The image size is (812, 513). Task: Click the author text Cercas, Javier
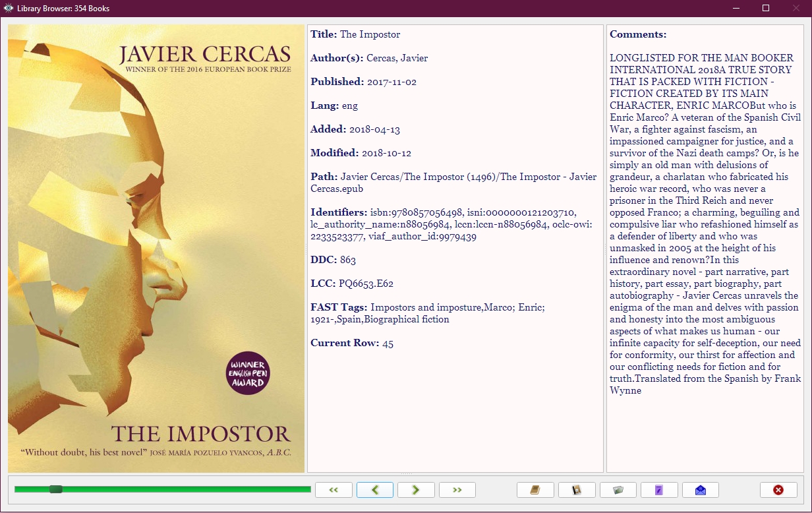[x=397, y=58]
